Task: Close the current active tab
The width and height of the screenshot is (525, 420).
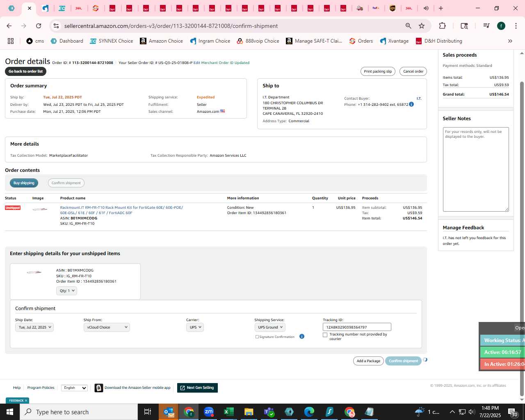Action: pos(29,8)
